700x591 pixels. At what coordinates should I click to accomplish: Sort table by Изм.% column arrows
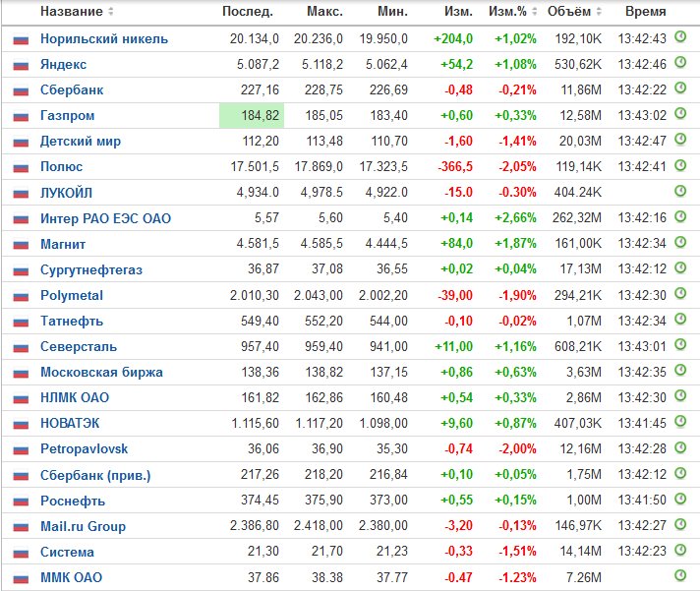[x=535, y=11]
